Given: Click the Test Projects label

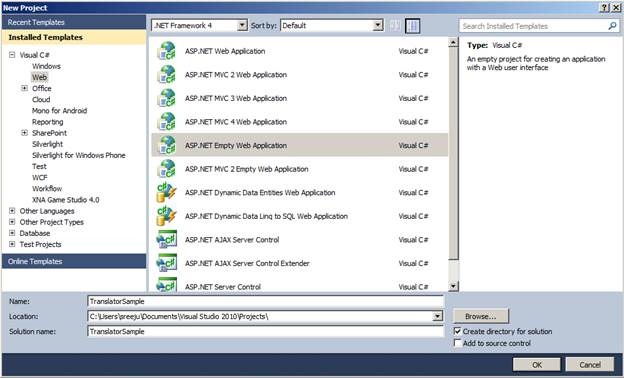Looking at the screenshot, I should 40,244.
